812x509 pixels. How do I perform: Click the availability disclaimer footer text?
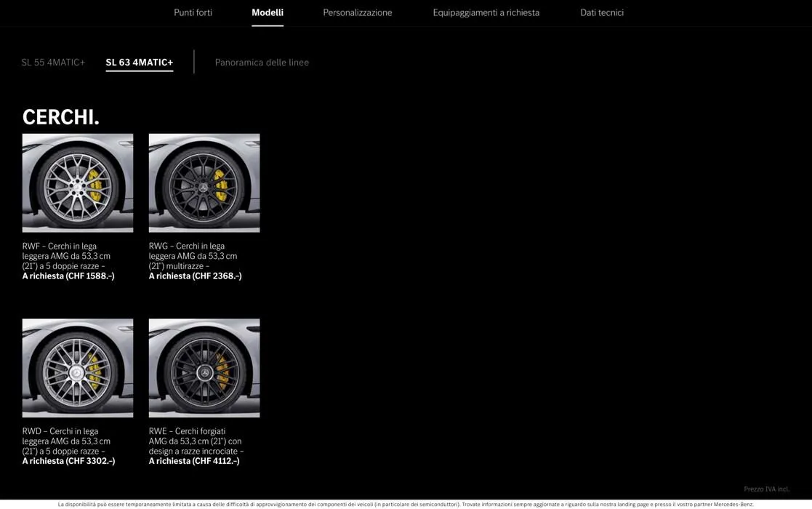pyautogui.click(x=406, y=504)
